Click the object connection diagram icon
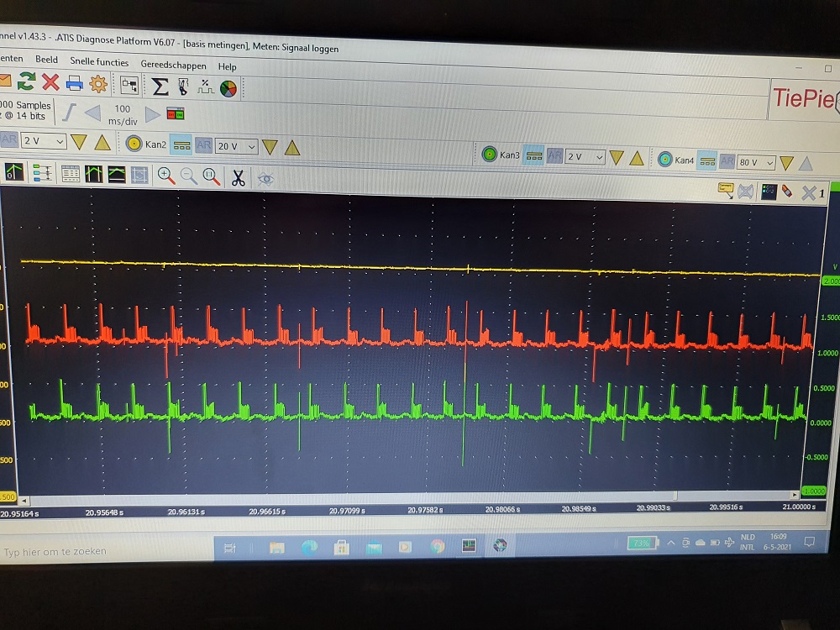The height and width of the screenshot is (630, 840). coord(129,85)
